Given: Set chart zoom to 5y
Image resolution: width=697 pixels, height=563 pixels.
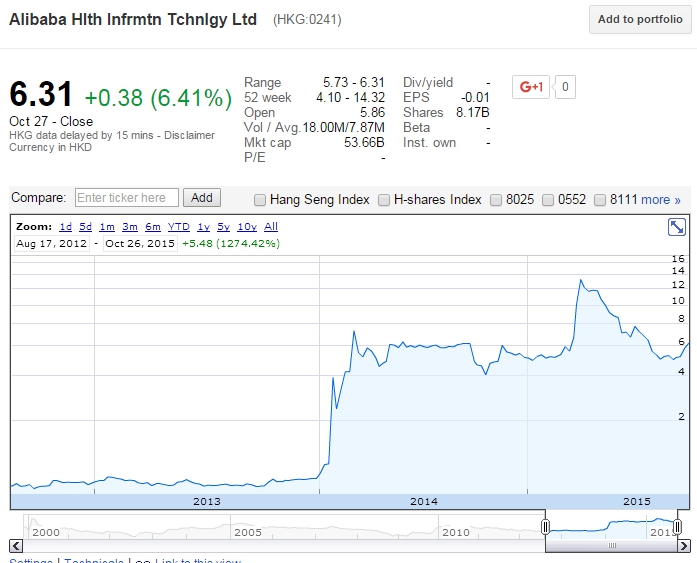Looking at the screenshot, I should [x=223, y=227].
